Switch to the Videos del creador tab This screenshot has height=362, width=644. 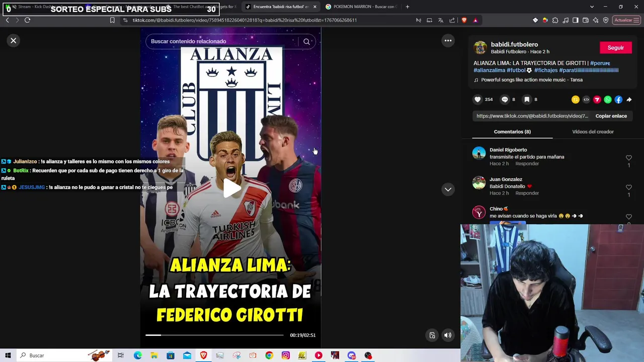(593, 132)
